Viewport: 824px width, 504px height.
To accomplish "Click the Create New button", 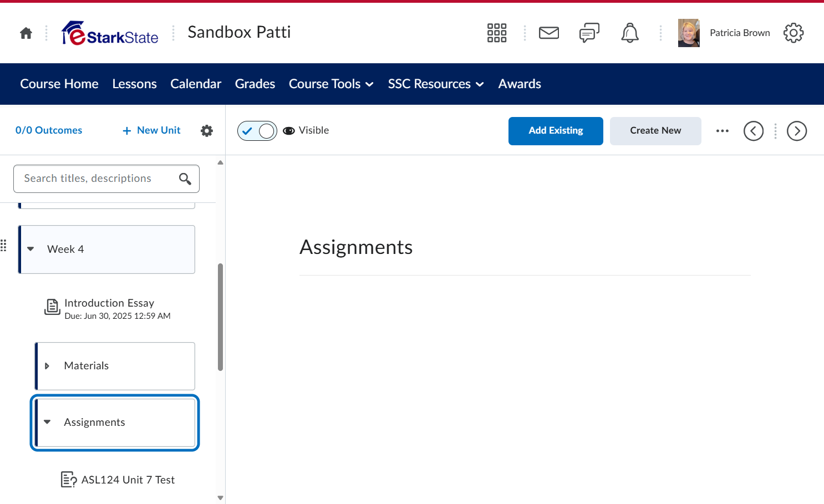I will (655, 131).
